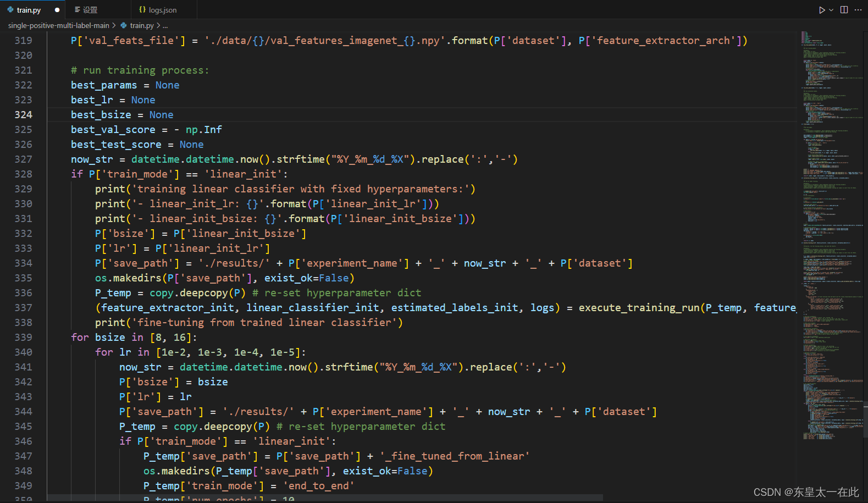Click line number 324 in gutter
The height and width of the screenshot is (503, 868).
[x=24, y=114]
